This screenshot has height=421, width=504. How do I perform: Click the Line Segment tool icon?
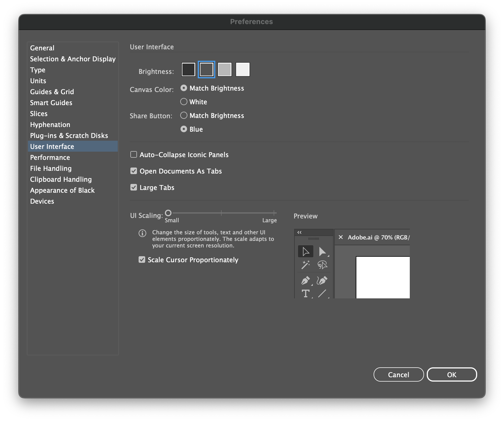[322, 293]
